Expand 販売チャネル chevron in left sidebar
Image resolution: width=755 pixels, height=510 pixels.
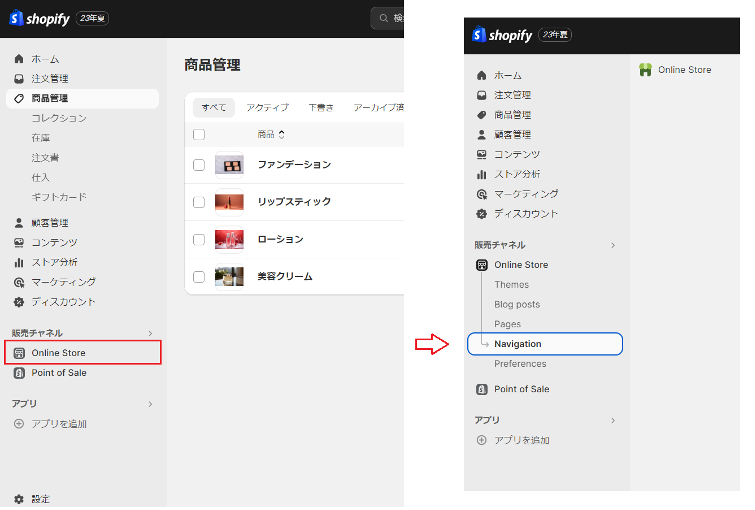(150, 333)
